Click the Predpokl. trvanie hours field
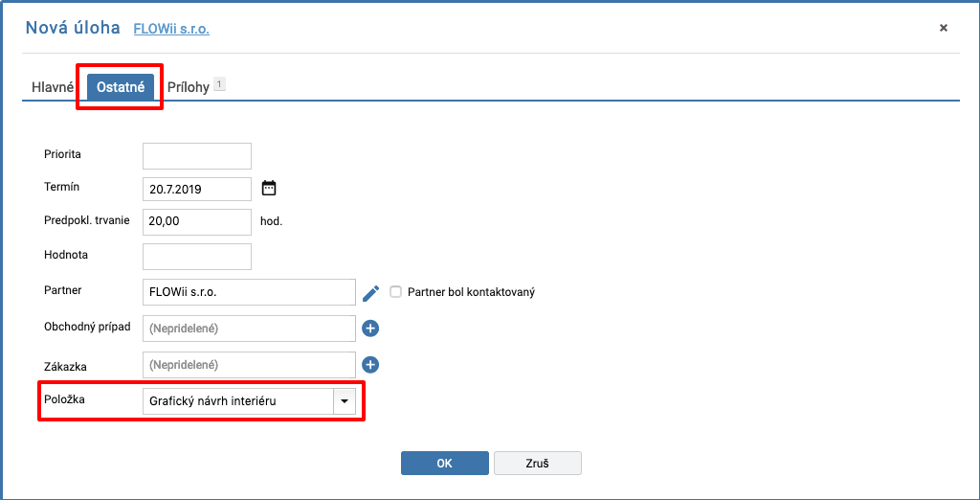The height and width of the screenshot is (500, 980). [x=197, y=221]
